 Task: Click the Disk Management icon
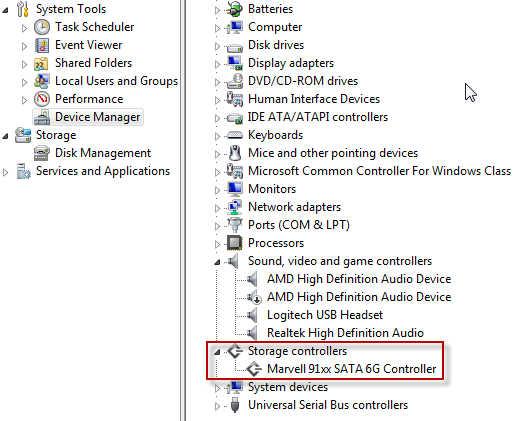click(x=42, y=153)
